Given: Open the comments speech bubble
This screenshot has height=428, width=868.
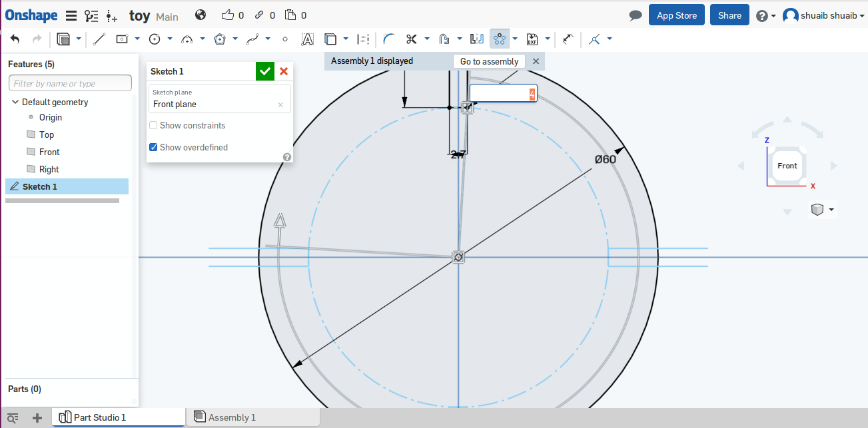Looking at the screenshot, I should tap(636, 15).
